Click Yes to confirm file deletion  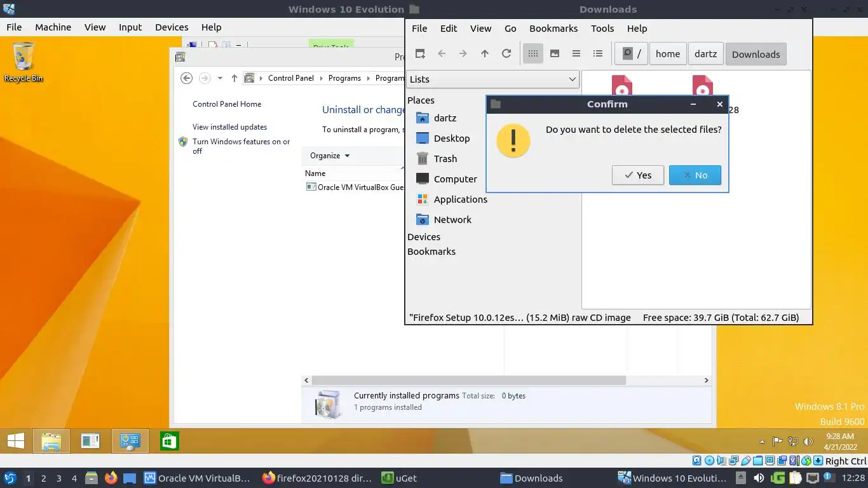(x=638, y=175)
